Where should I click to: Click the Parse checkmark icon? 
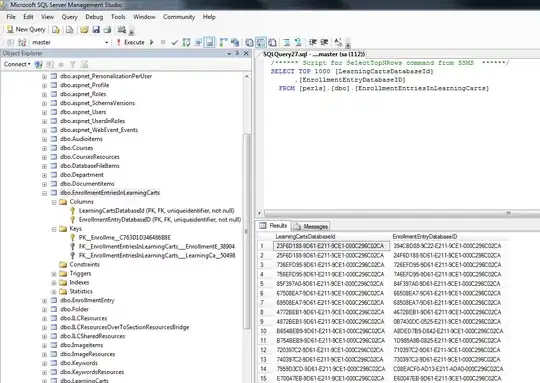[x=175, y=42]
